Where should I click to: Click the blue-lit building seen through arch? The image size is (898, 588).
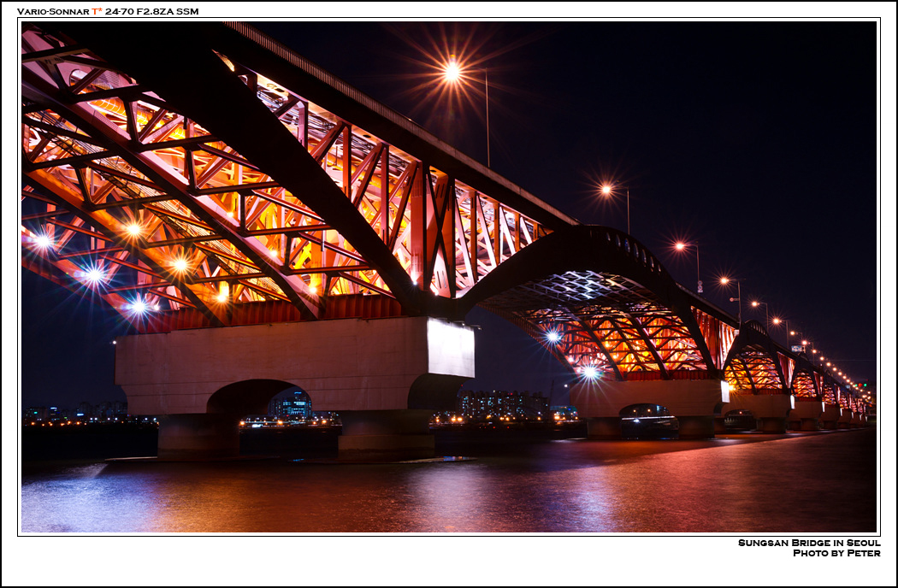(x=292, y=403)
